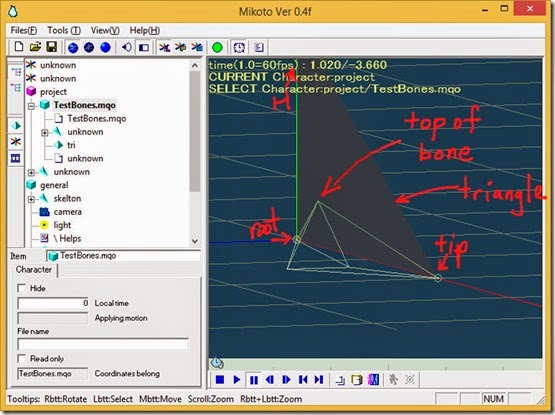Start playback with the play button
This screenshot has height=415, width=555.
pos(236,380)
